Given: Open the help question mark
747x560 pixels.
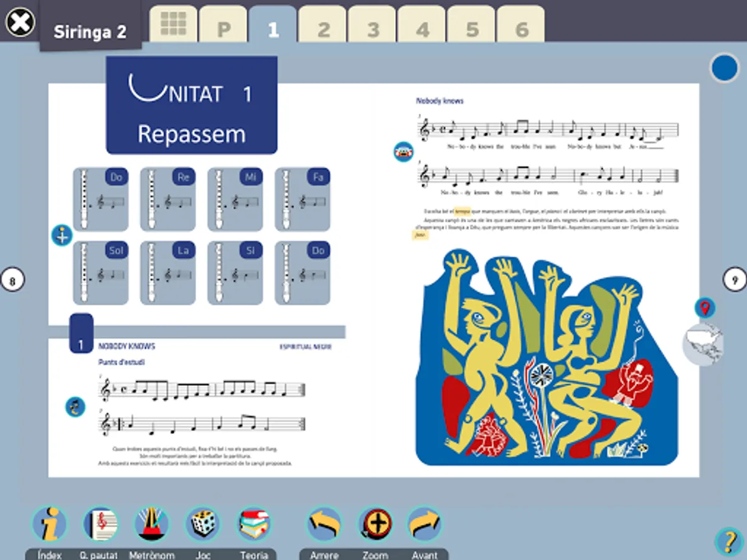Looking at the screenshot, I should 729,541.
